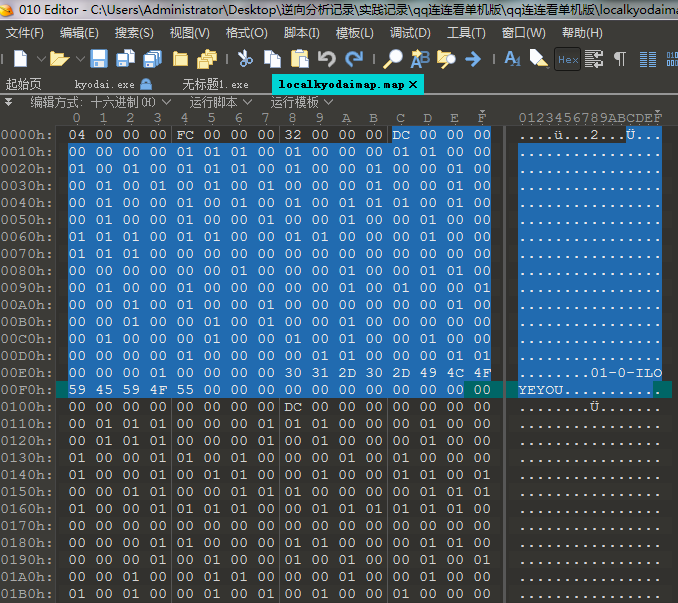This screenshot has width=678, height=603.
Task: Click the Save All icon
Action: pyautogui.click(x=152, y=59)
